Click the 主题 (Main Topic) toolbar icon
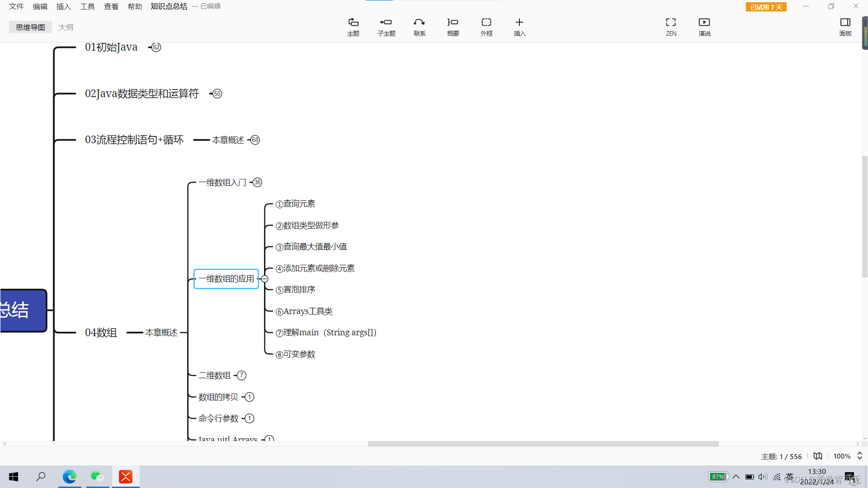The width and height of the screenshot is (868, 488). pyautogui.click(x=353, y=26)
